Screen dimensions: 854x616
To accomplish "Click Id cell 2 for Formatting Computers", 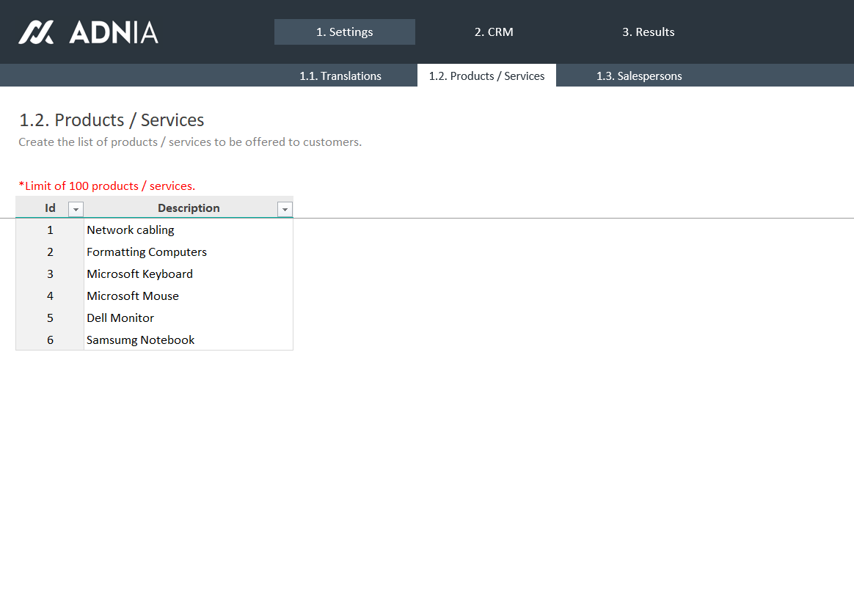I will (x=50, y=252).
